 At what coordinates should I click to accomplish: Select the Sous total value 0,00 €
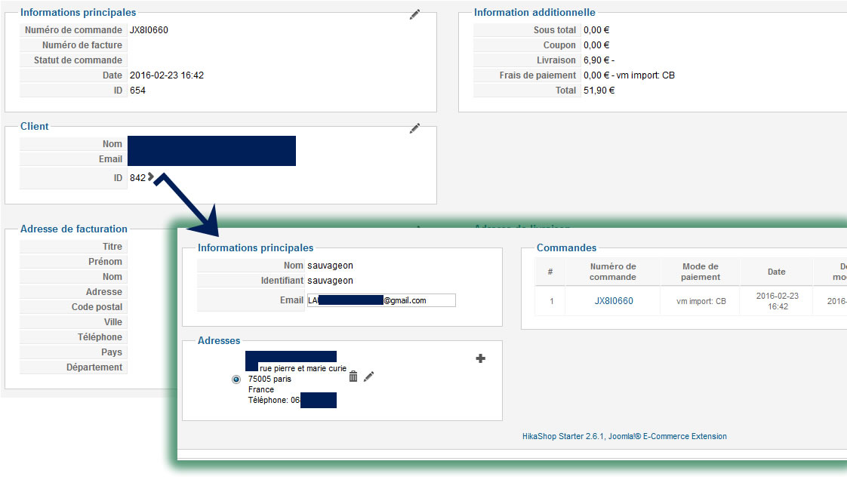tap(596, 29)
